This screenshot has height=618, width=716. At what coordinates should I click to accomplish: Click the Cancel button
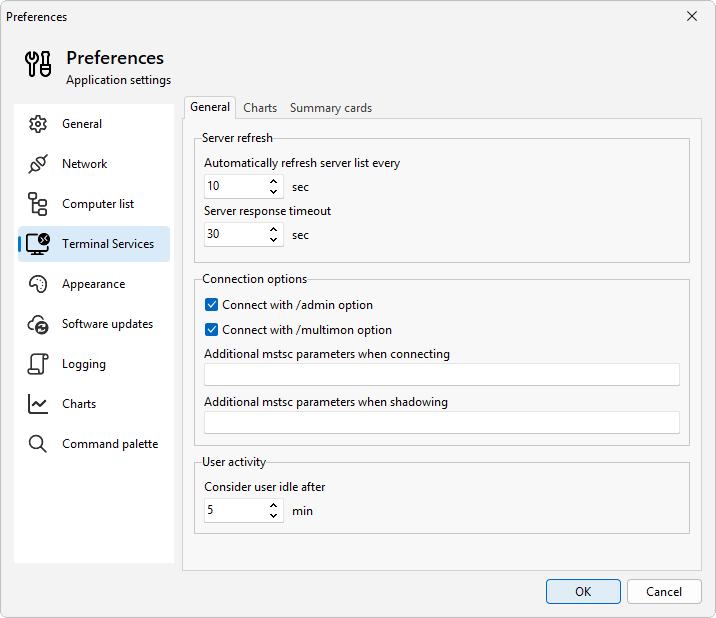[x=664, y=592]
